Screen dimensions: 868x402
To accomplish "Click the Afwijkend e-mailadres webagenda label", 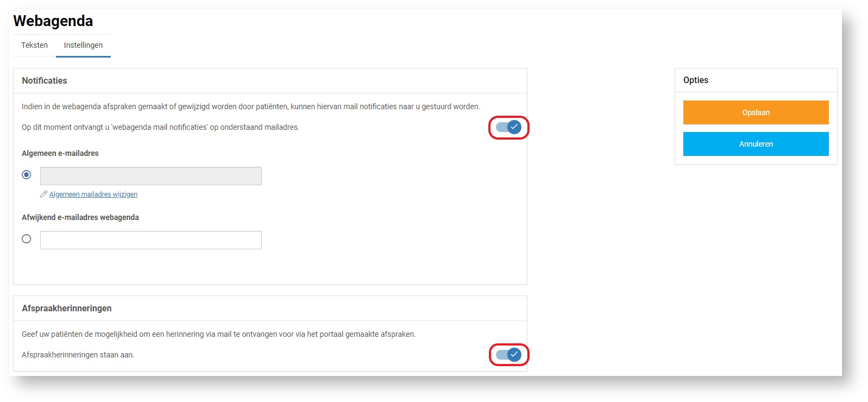I will click(80, 217).
